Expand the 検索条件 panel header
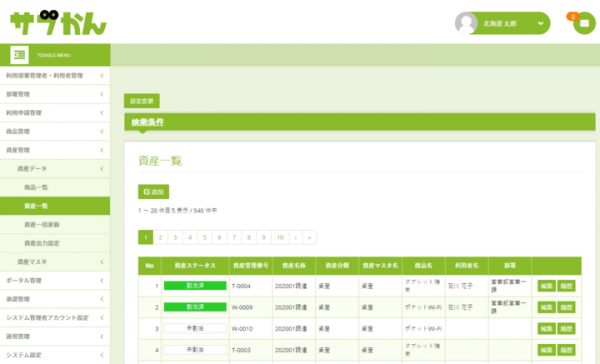This screenshot has height=364, width=600. point(360,122)
